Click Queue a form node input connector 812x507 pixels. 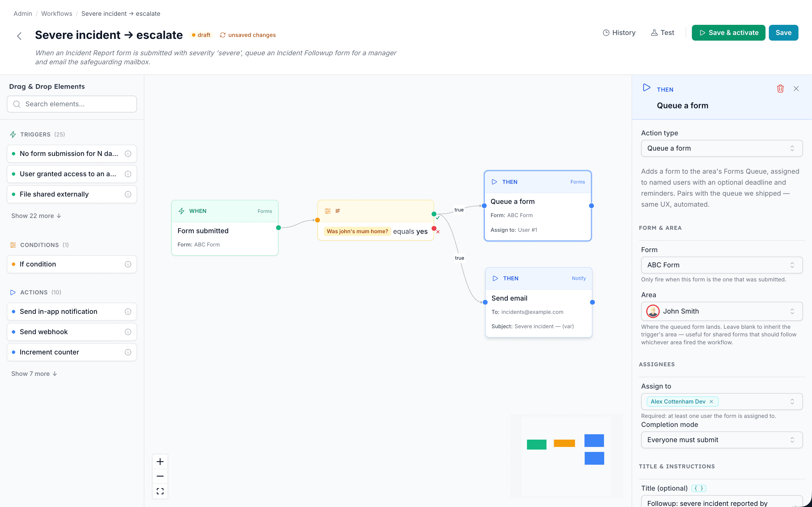tap(484, 206)
